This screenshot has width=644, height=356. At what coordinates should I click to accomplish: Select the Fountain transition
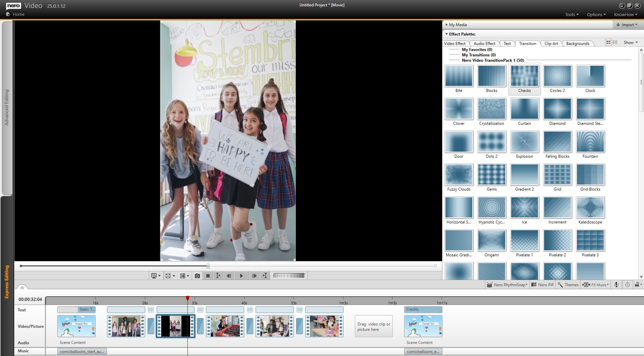pos(590,145)
